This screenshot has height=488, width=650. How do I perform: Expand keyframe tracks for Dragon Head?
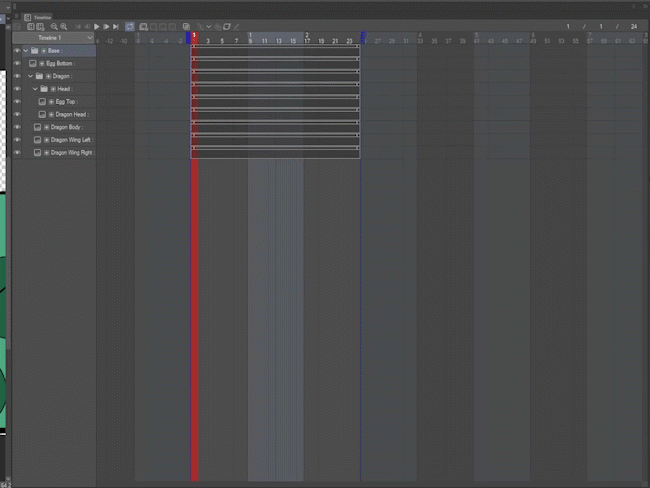click(51, 114)
